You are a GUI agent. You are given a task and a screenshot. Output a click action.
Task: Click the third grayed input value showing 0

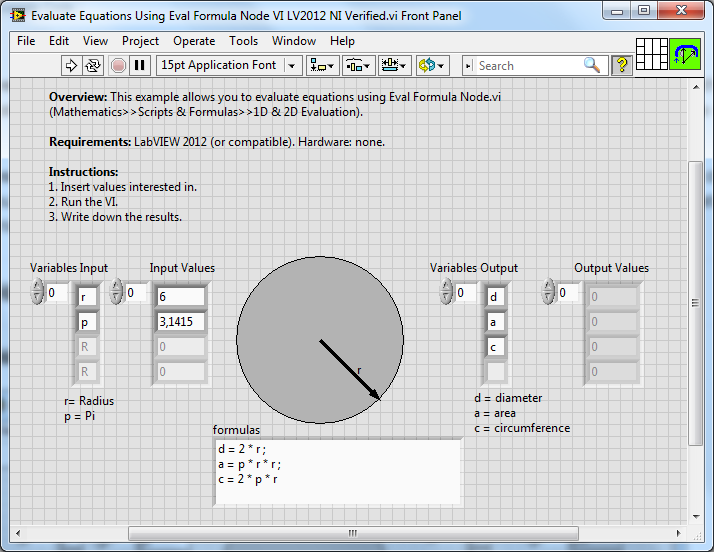[181, 347]
